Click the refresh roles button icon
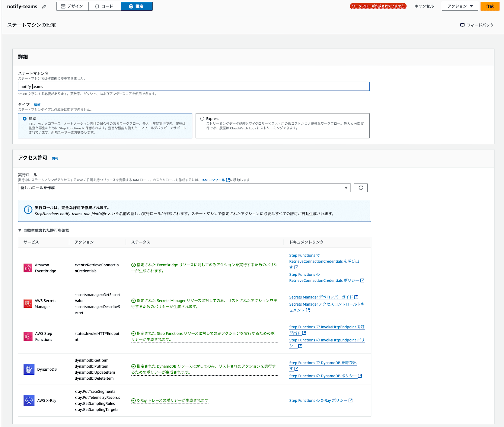The width and height of the screenshot is (504, 427). click(361, 188)
